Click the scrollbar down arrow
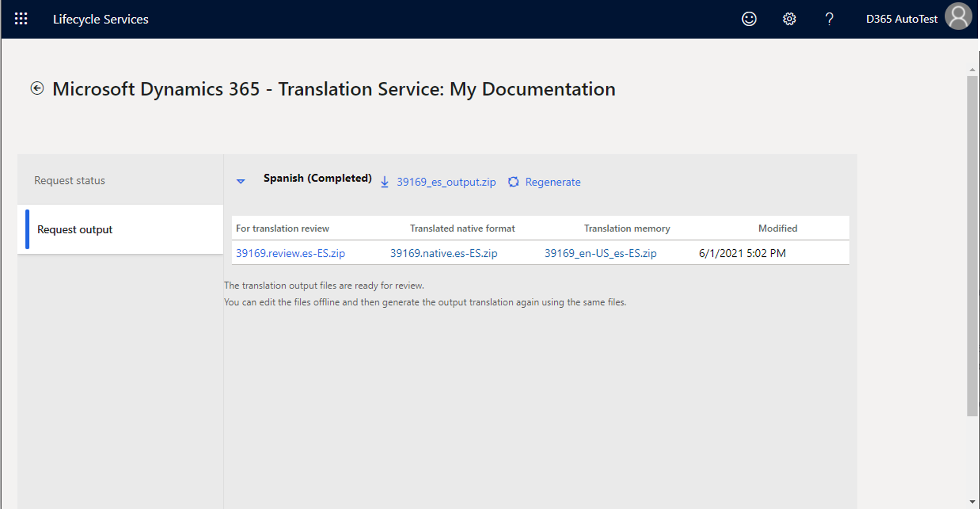The image size is (980, 509). point(972,502)
